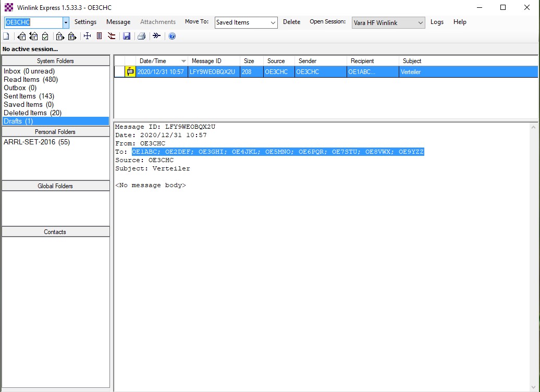Screen dimensions: 540x392
Task: Open the ARRL-SET-2016 (55) personal folder
Action: pyautogui.click(x=37, y=142)
